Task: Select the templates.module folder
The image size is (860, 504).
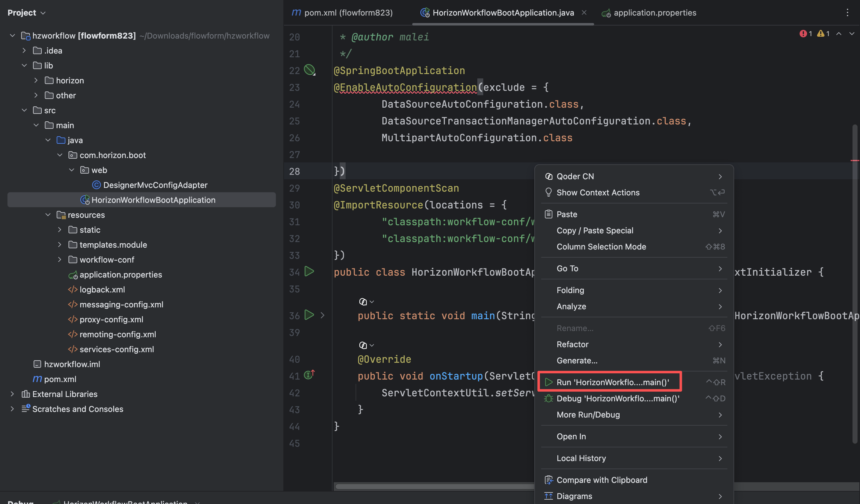Action: [113, 245]
